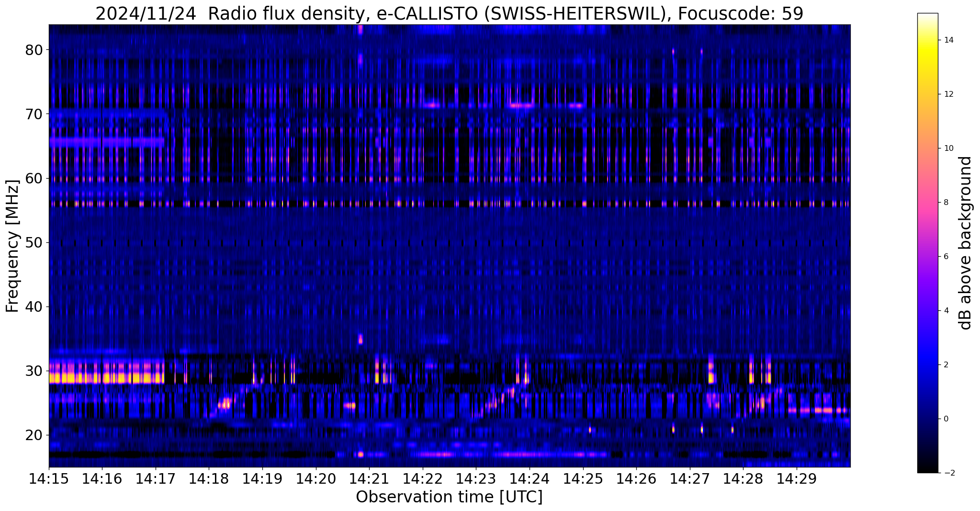The image size is (980, 511).
Task: Click the 20 MHz frequency tick label
Action: [x=34, y=435]
